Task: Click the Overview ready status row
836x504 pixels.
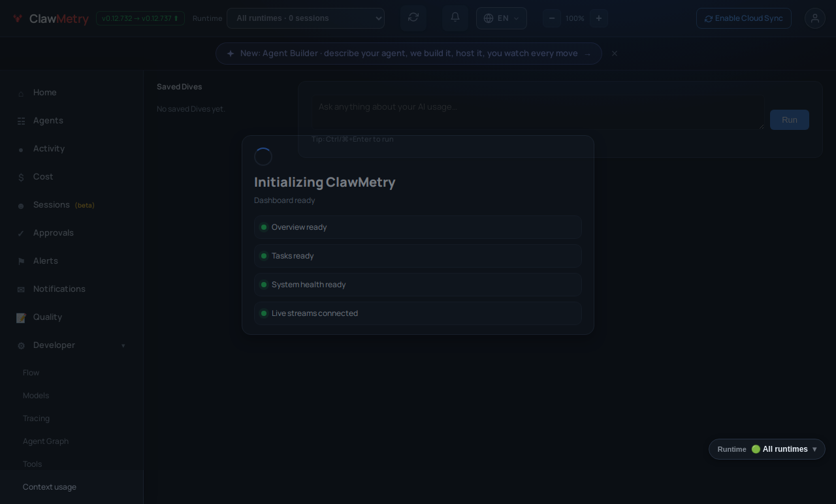Action: point(418,227)
